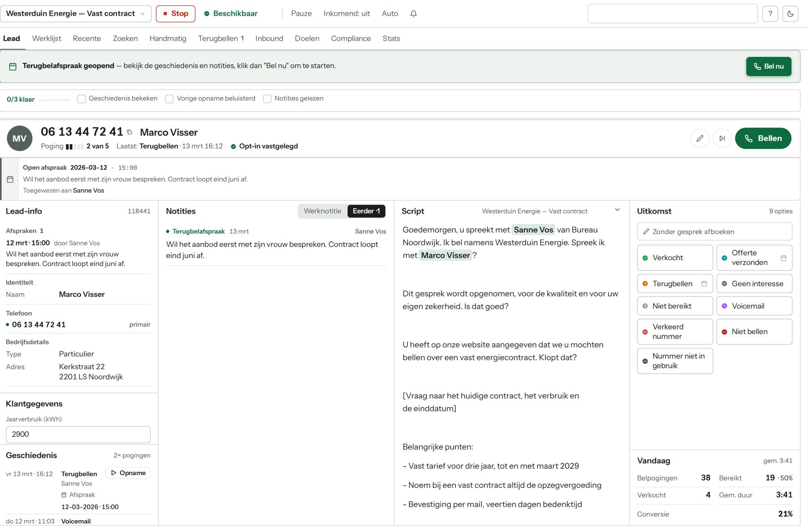The height and width of the screenshot is (532, 808).
Task: Go to the Compliance tab
Action: click(x=351, y=39)
